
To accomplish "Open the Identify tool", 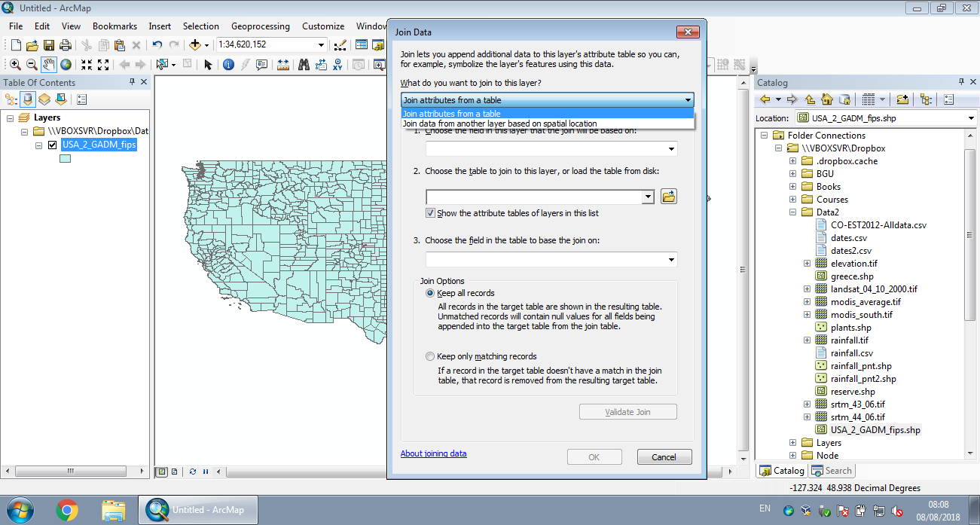I will pos(228,64).
